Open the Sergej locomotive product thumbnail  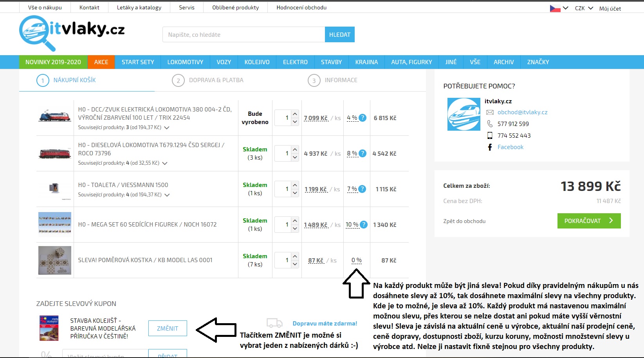coord(55,153)
